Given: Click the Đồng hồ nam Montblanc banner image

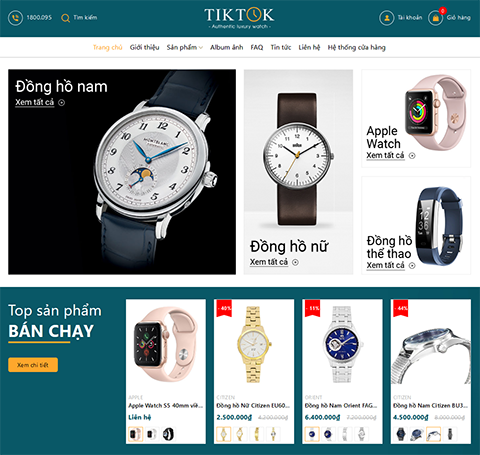Looking at the screenshot, I should coord(122,172).
